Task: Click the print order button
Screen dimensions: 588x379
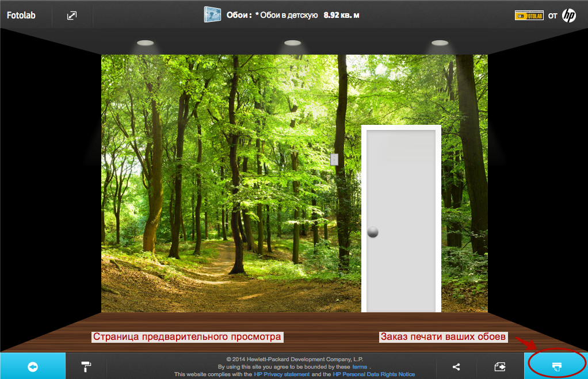Action: pyautogui.click(x=556, y=366)
